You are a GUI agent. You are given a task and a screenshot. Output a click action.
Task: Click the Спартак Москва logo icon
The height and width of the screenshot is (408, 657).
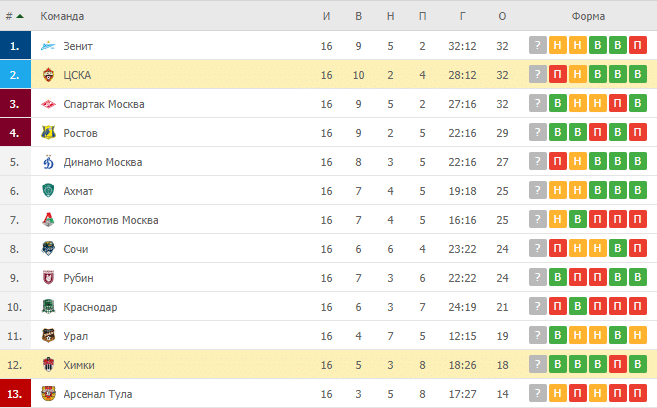(48, 104)
